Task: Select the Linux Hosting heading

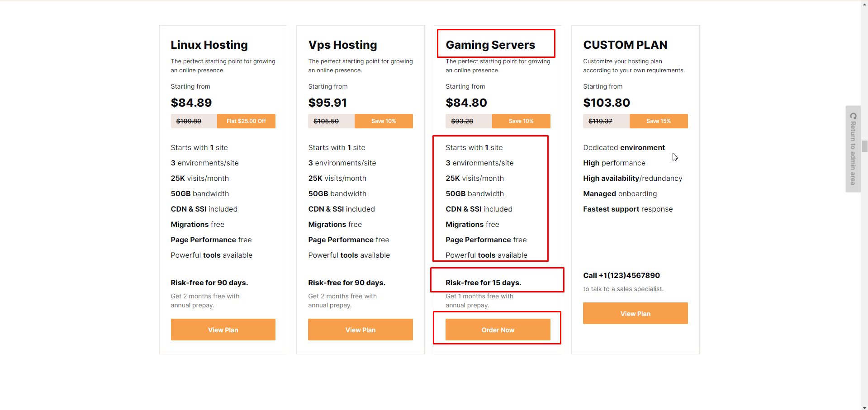Action: (209, 45)
